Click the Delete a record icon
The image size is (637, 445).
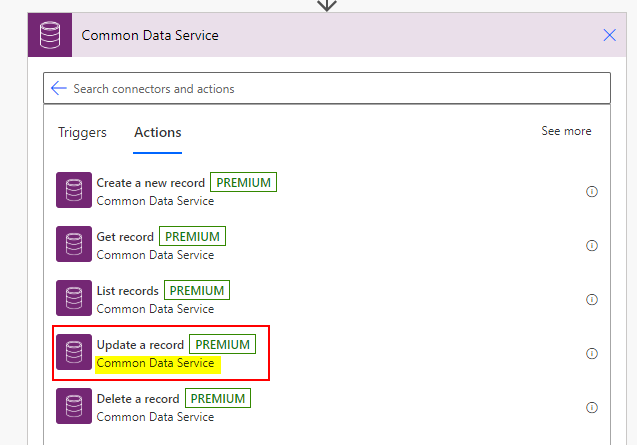click(73, 407)
